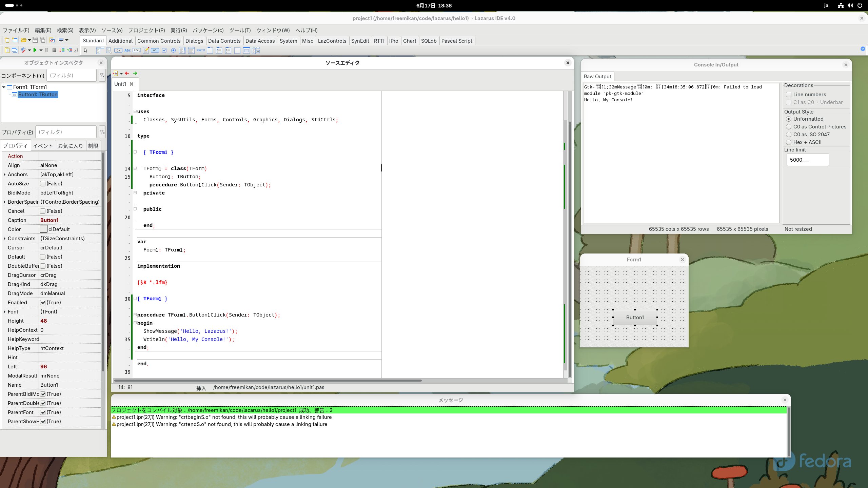This screenshot has width=868, height=488.
Task: Select the TButton component in the palette
Action: pyautogui.click(x=118, y=50)
